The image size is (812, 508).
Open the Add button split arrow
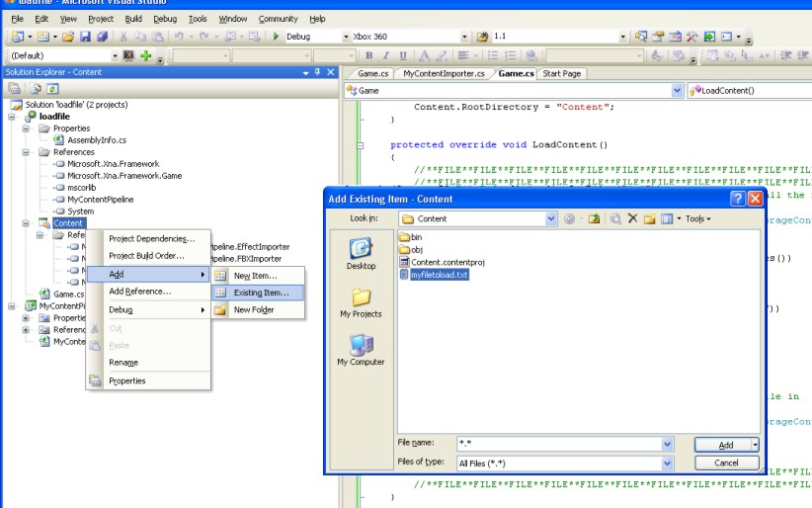point(755,444)
